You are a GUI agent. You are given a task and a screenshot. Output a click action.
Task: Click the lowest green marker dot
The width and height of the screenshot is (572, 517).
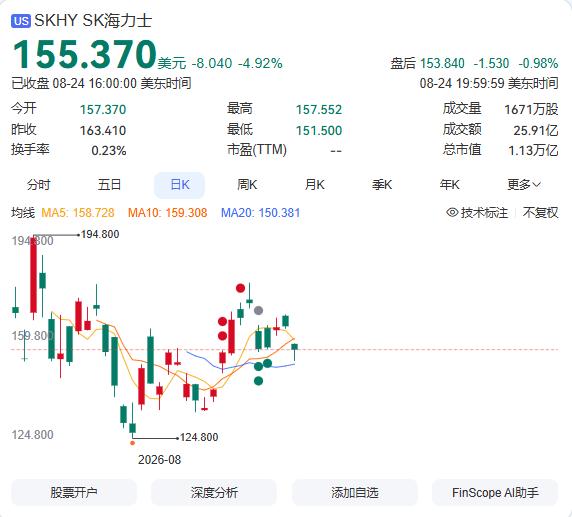click(258, 381)
